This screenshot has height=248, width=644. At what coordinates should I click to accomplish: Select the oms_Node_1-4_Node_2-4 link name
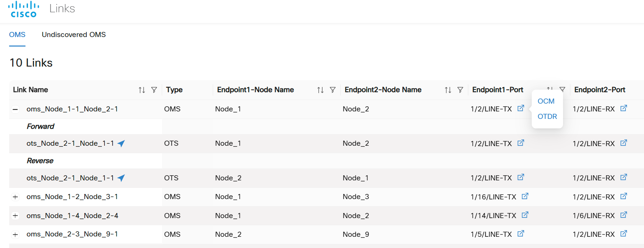pos(72,216)
